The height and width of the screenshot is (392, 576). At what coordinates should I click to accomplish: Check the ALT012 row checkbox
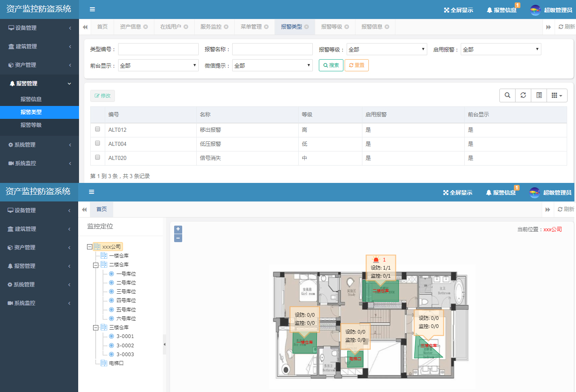98,129
